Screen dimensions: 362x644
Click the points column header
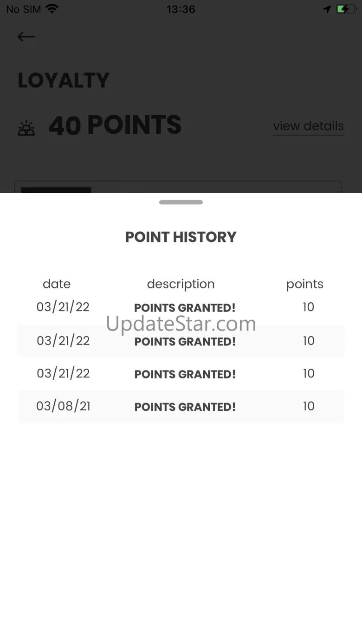[305, 284]
